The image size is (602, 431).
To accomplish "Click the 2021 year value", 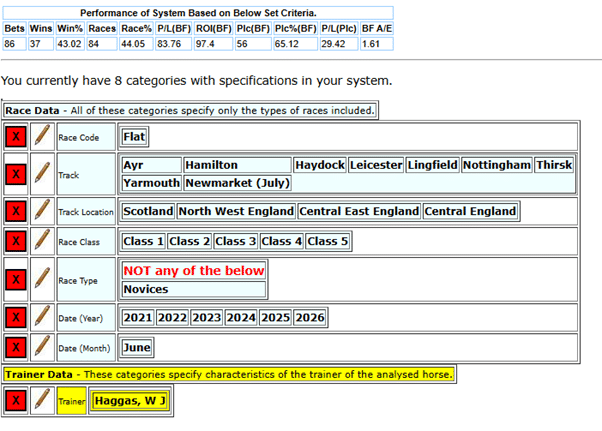I will [138, 317].
